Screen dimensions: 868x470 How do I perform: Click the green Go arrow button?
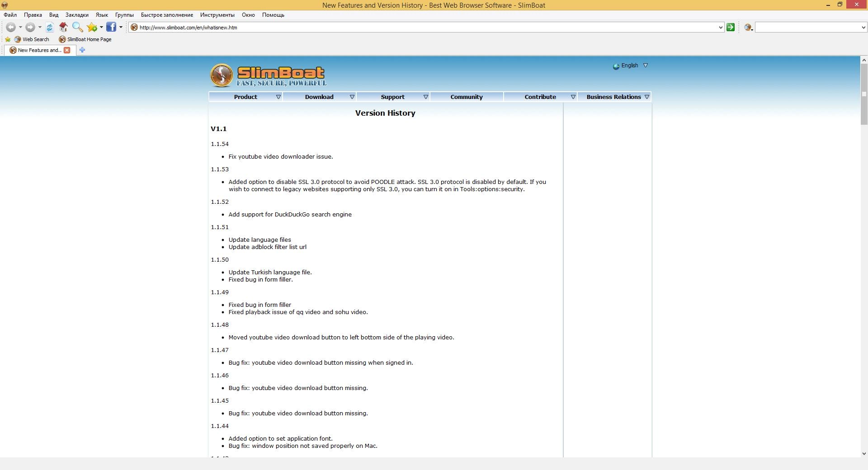[x=731, y=27]
